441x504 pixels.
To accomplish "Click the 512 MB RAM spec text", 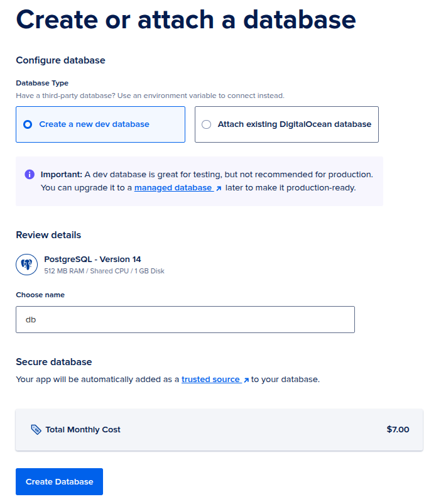I will tap(64, 271).
